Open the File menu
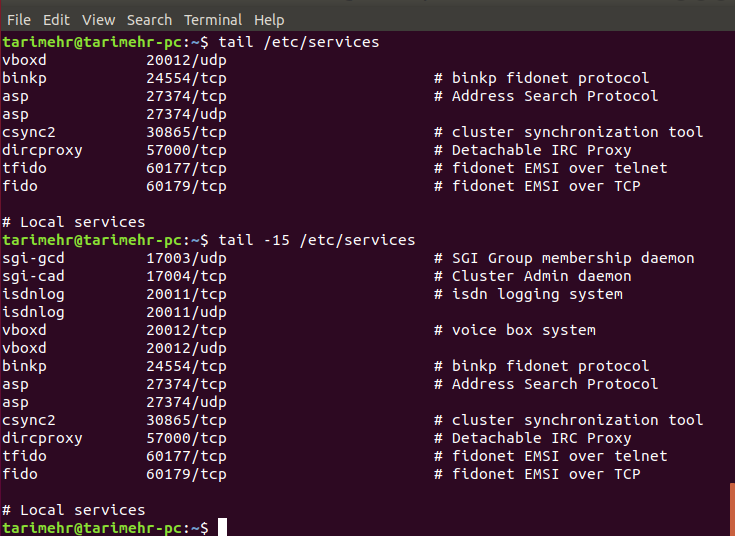This screenshot has height=536, width=735. (x=19, y=19)
